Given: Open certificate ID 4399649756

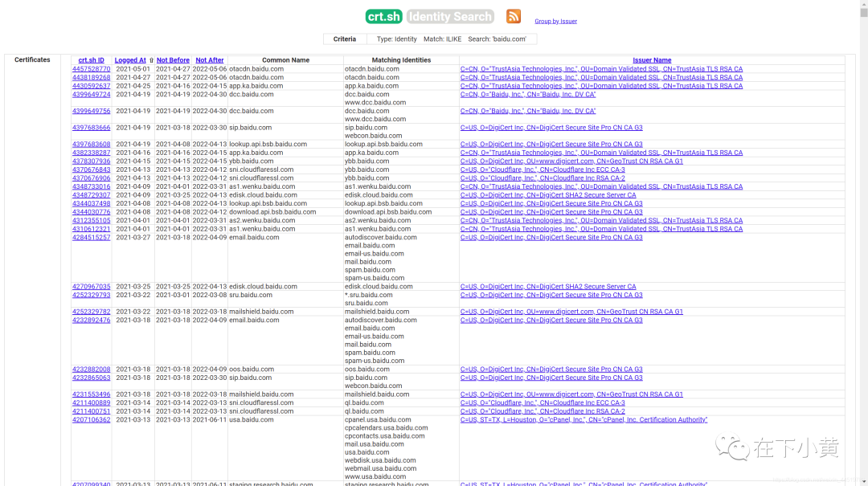Looking at the screenshot, I should (91, 112).
